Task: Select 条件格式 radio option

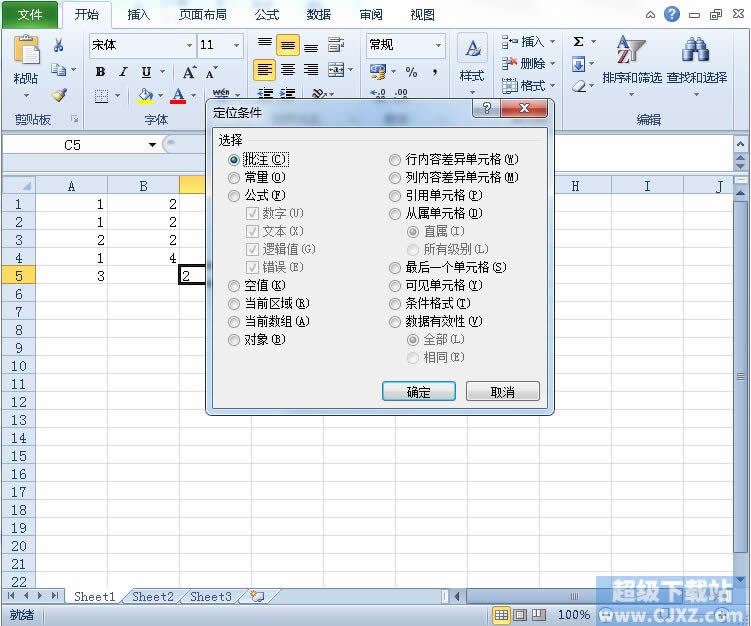Action: coord(395,304)
